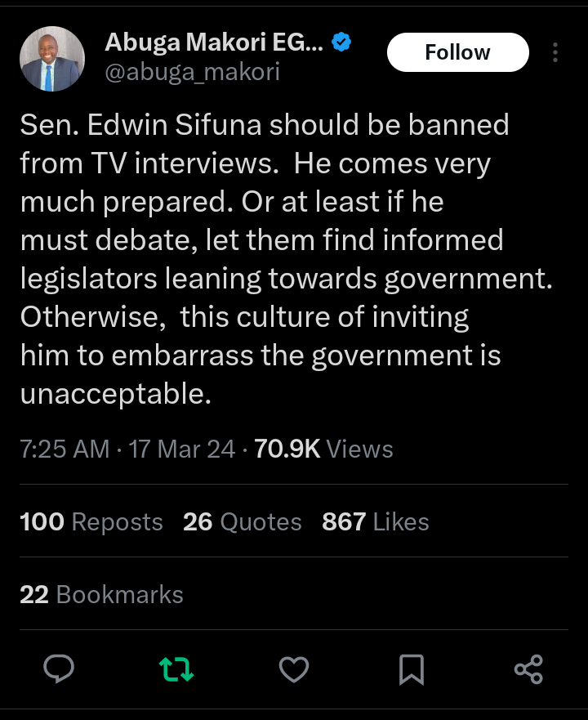Select the 17 Mar 24 date
Screen dimensions: 588x720
[182, 449]
